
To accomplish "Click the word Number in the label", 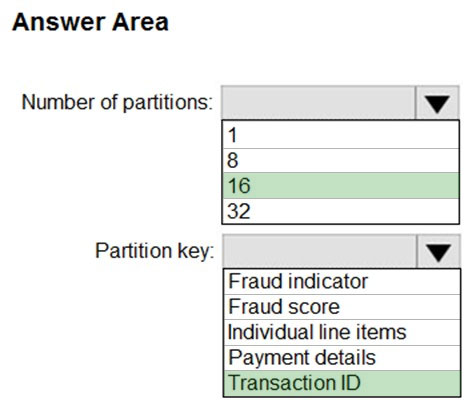I will point(58,102).
